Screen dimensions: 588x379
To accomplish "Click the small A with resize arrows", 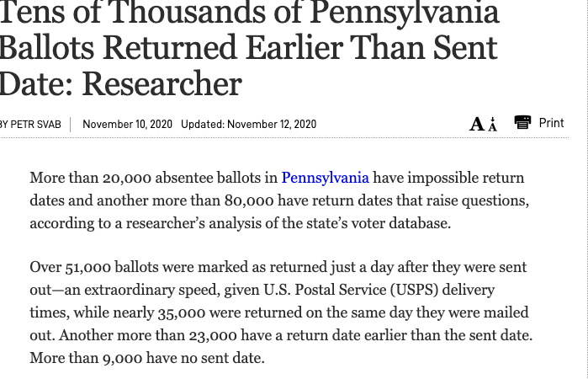I will tap(493, 124).
